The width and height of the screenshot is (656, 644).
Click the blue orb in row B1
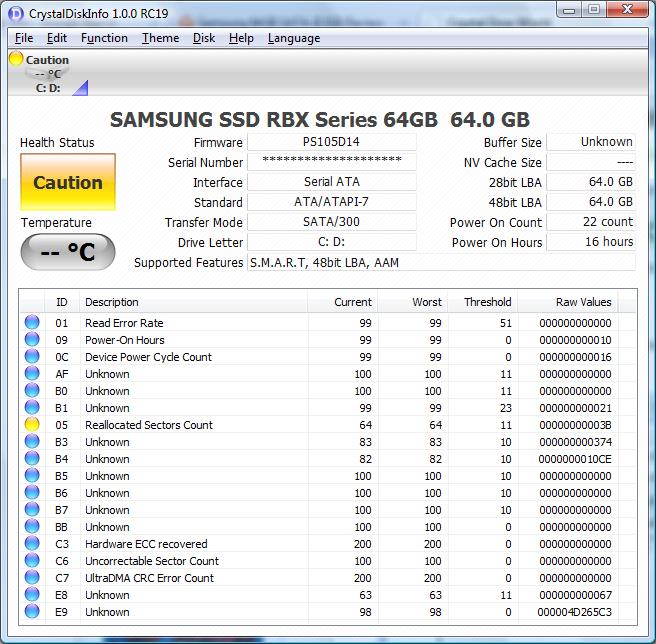32,407
